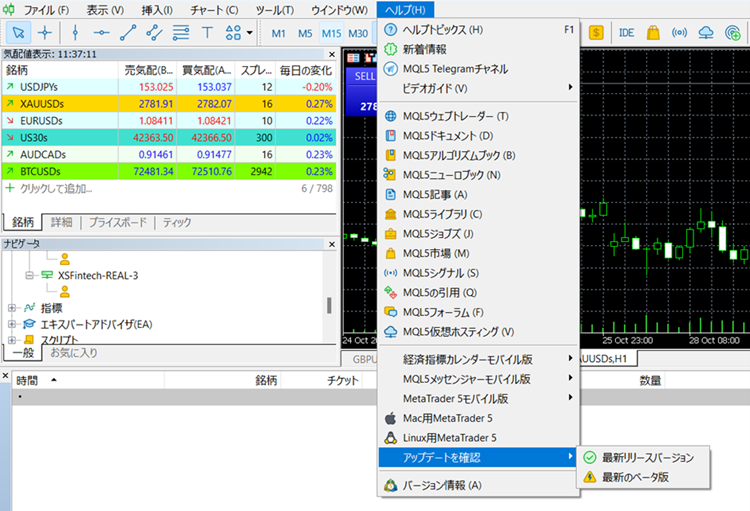
Task: Close the 気配値表示 panel
Action: (x=331, y=54)
